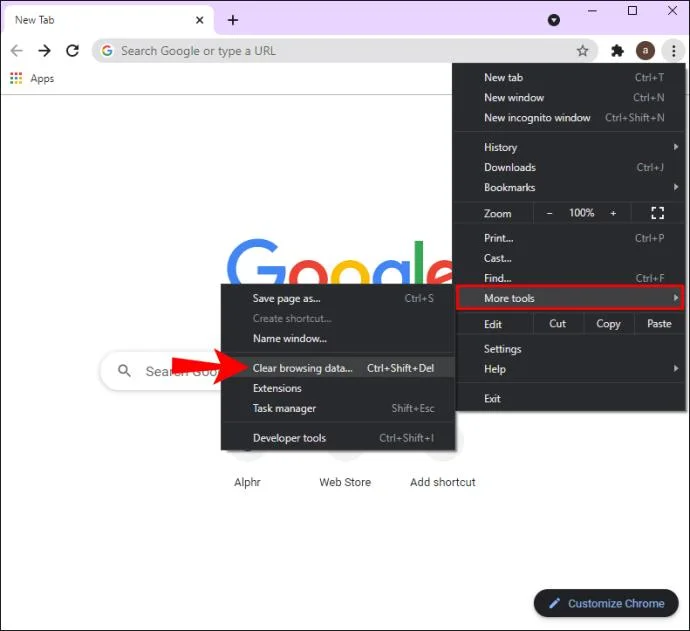Select Save page as... in submenu
The image size is (690, 631).
[x=338, y=298]
